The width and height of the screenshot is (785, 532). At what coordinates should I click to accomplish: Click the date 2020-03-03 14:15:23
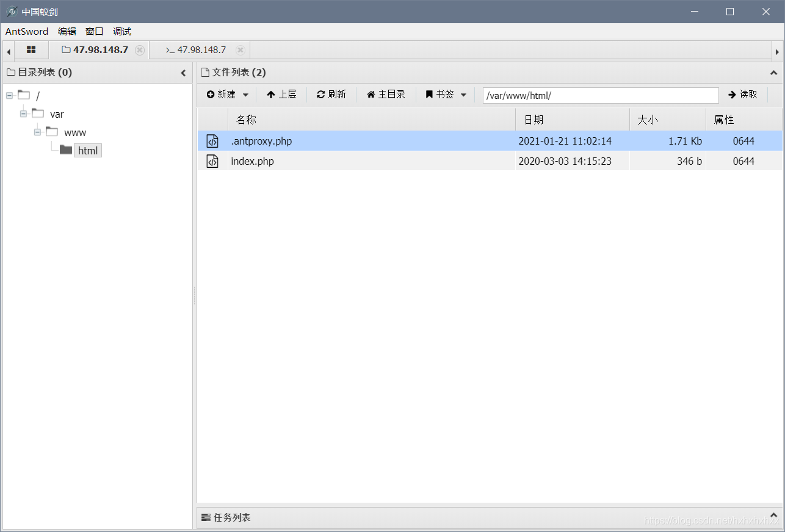pos(565,161)
